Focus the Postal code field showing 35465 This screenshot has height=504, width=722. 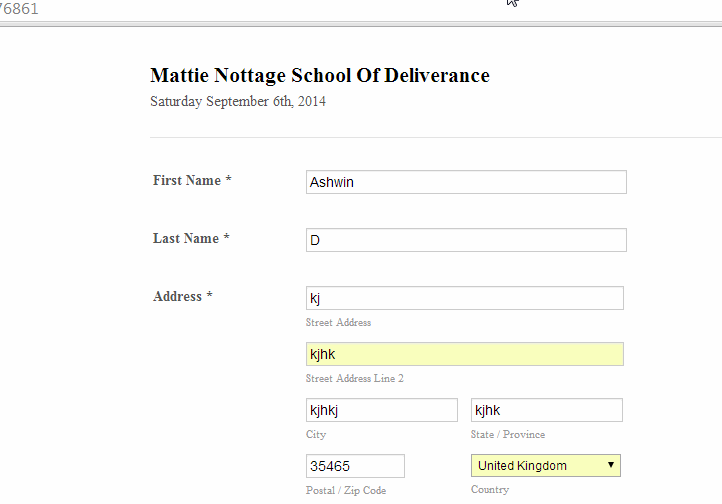(x=355, y=466)
